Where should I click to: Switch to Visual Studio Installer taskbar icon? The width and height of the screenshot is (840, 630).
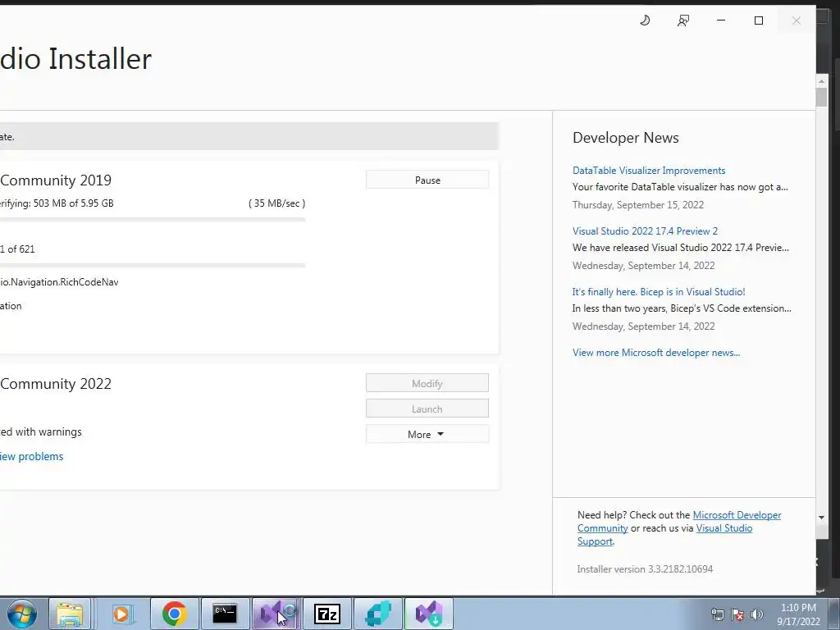tap(428, 614)
